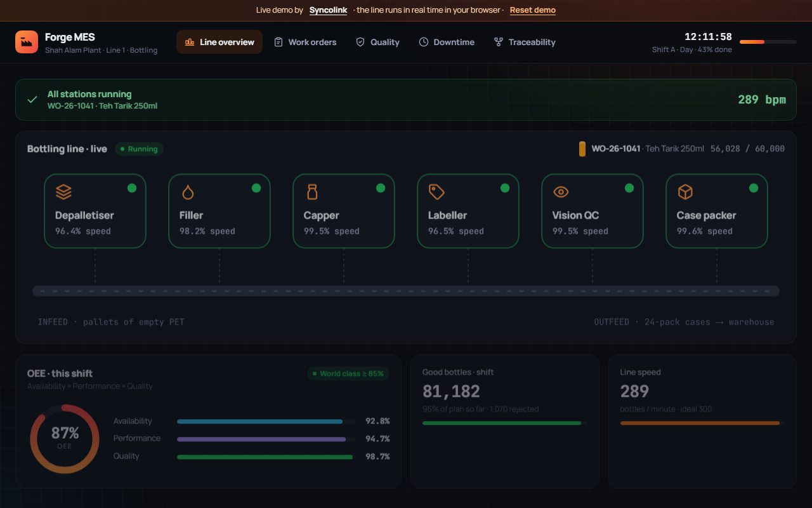Open the Line overview tab
The width and height of the screenshot is (812, 508).
(219, 42)
